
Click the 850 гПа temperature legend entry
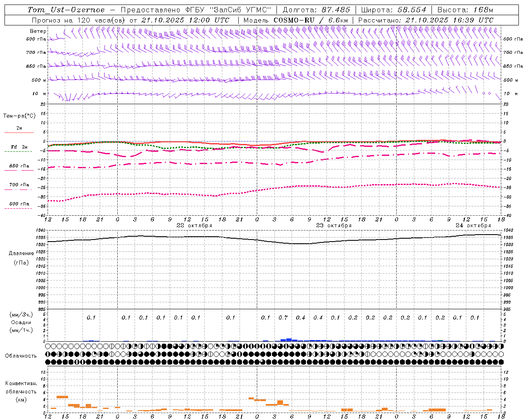[x=19, y=166]
